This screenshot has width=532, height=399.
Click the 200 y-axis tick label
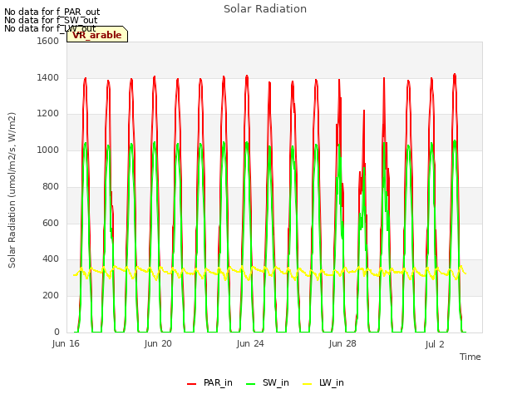coord(51,296)
